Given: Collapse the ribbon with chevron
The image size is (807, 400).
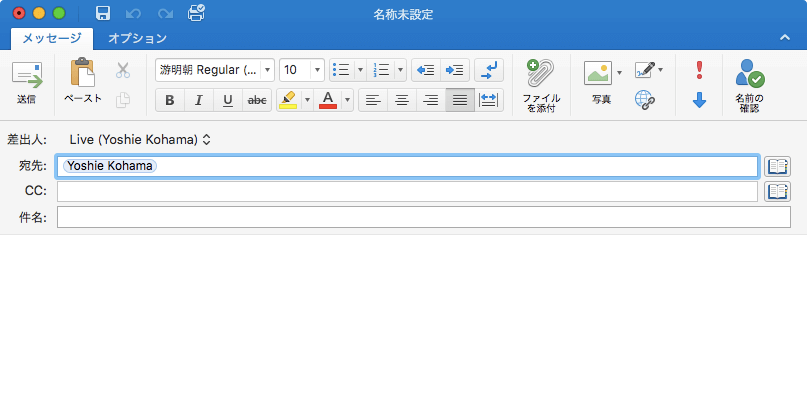Looking at the screenshot, I should (x=785, y=37).
